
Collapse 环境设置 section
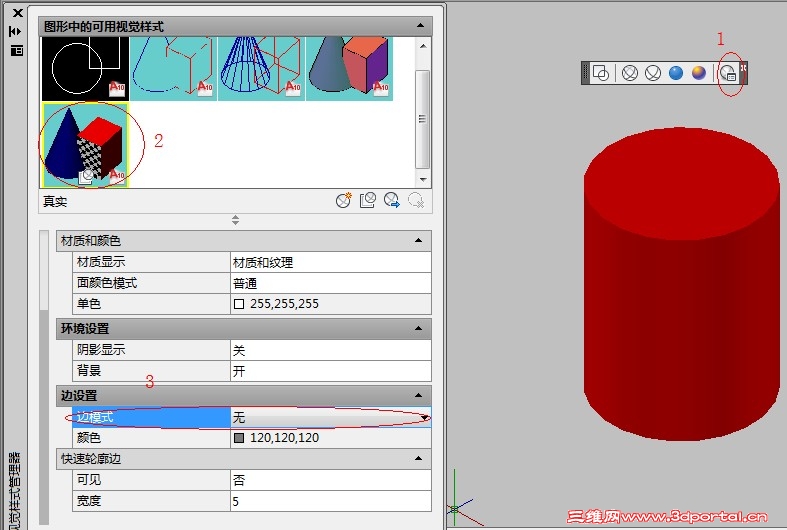click(418, 329)
